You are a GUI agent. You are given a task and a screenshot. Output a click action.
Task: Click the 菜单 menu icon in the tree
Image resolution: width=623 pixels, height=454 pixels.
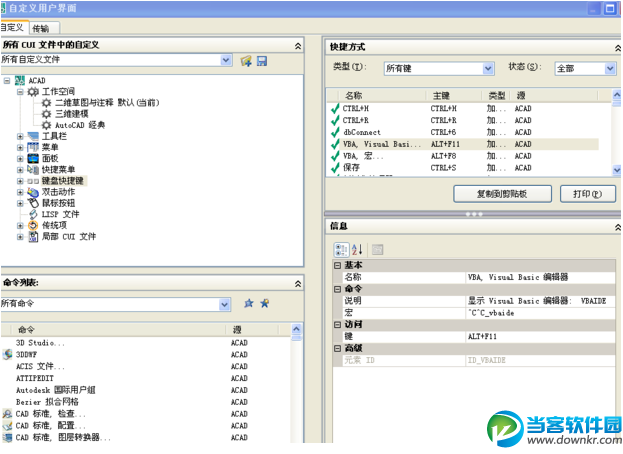click(x=33, y=147)
